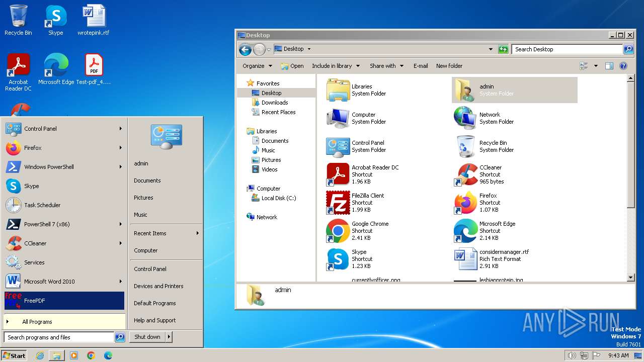The width and height of the screenshot is (644, 362).
Task: Expand Microsoft Word 2010 jump list arrow
Action: point(121,282)
